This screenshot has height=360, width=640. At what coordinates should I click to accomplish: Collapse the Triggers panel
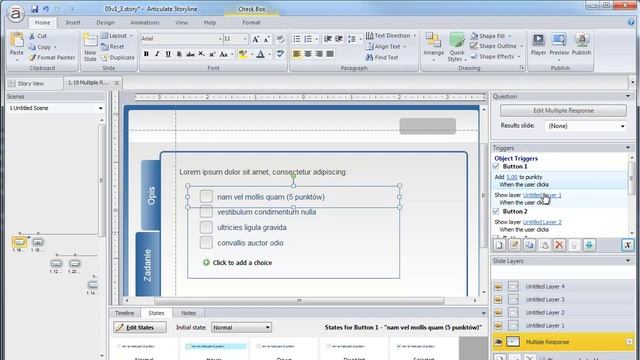pyautogui.click(x=628, y=148)
